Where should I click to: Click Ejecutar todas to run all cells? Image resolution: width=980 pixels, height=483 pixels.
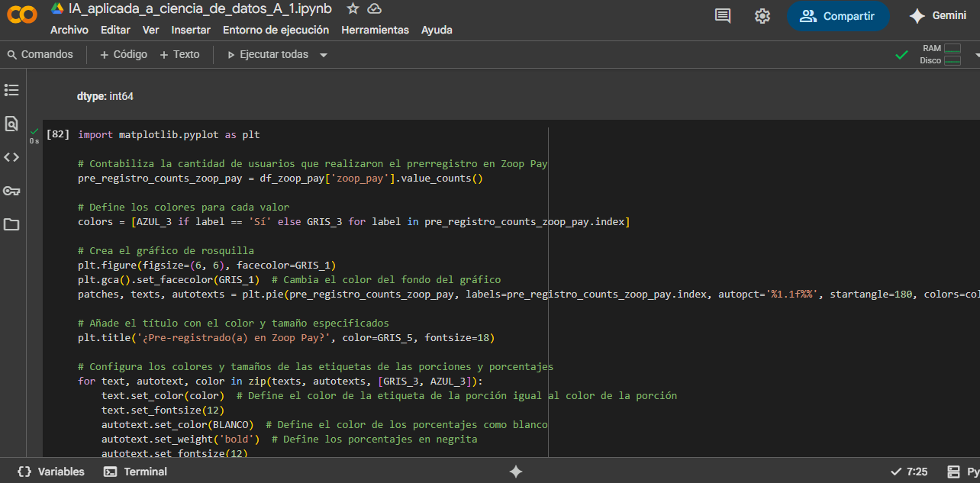(x=268, y=54)
